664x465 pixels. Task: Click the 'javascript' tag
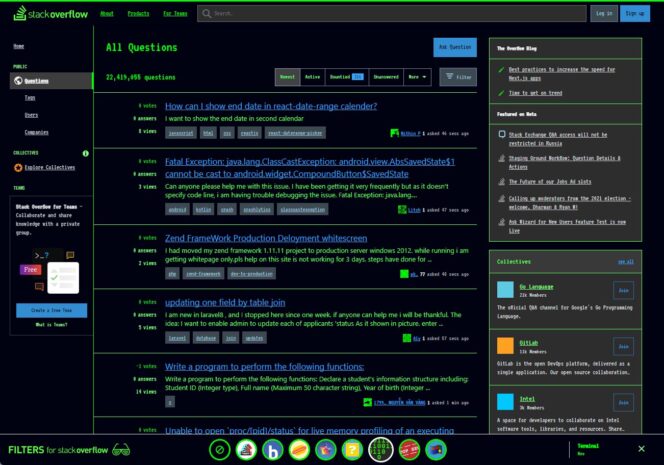[181, 133]
